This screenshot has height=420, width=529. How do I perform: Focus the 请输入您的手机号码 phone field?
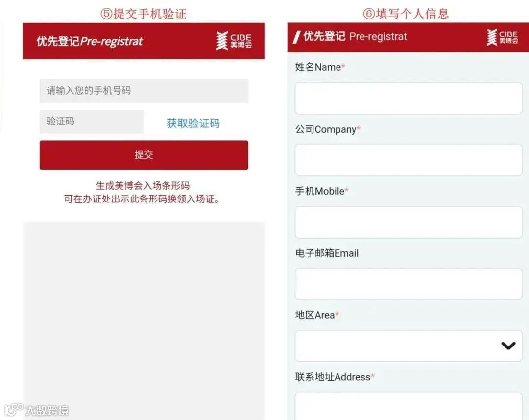[144, 91]
